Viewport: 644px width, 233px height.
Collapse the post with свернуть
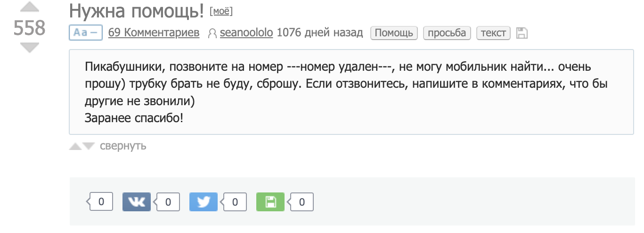pyautogui.click(x=123, y=146)
